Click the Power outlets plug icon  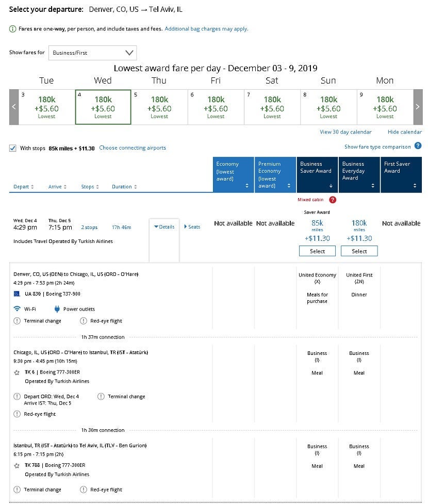pyautogui.click(x=57, y=309)
